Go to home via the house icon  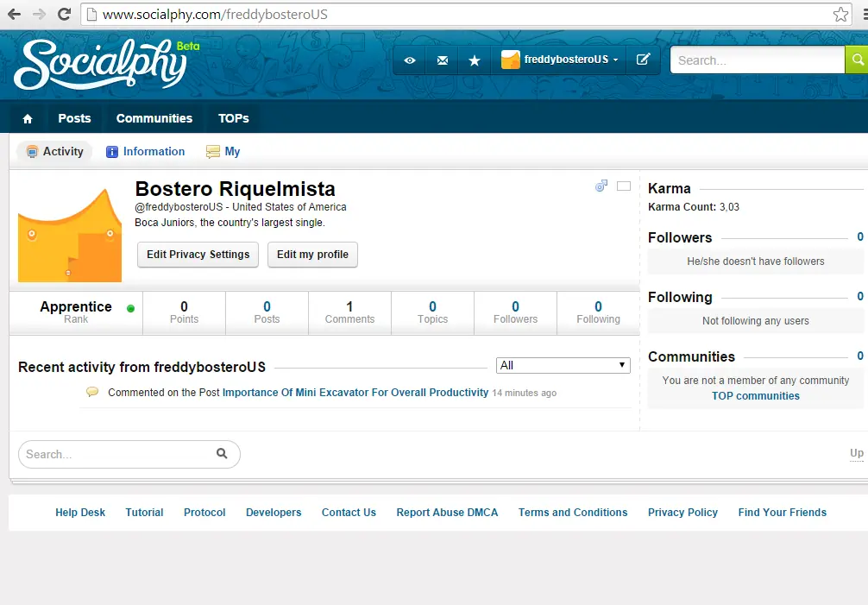tap(28, 118)
